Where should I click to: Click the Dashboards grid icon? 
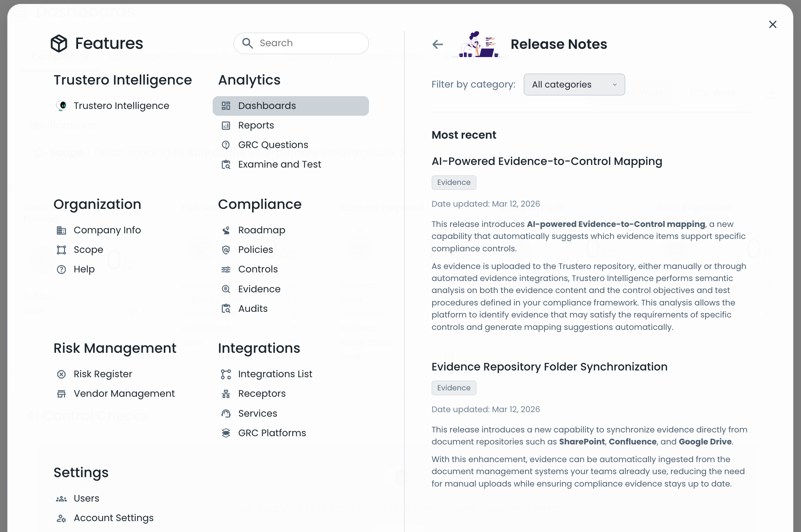(226, 106)
